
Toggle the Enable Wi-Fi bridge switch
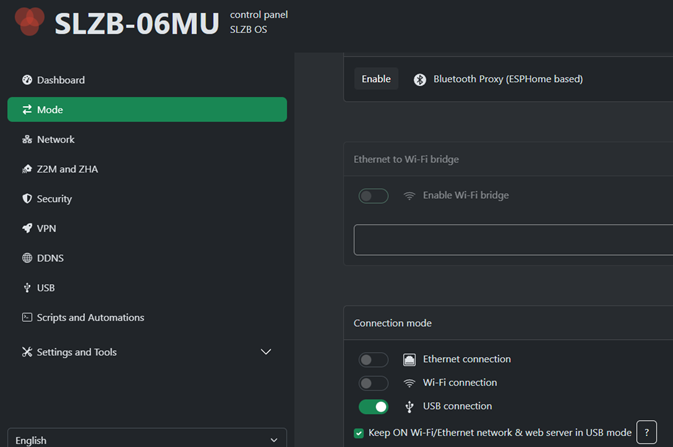click(373, 196)
